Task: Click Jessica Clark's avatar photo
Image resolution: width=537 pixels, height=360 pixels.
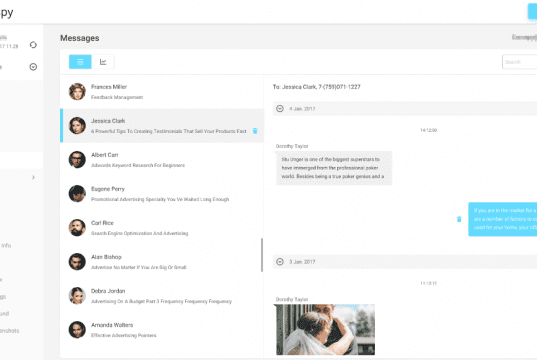Action: click(x=77, y=125)
